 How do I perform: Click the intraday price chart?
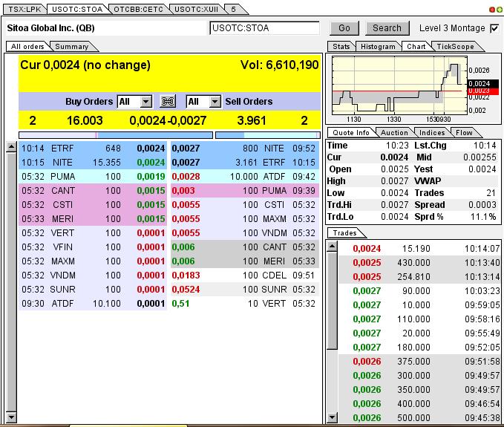tap(399, 85)
